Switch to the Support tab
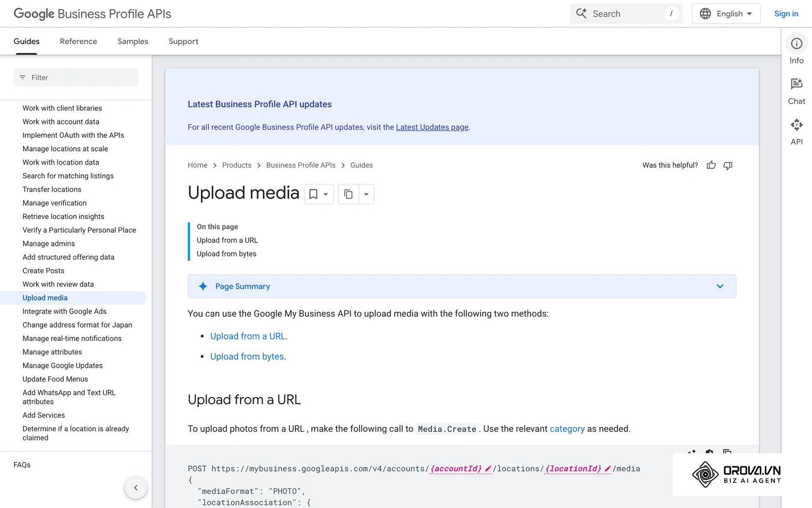This screenshot has height=508, width=812. tap(183, 42)
